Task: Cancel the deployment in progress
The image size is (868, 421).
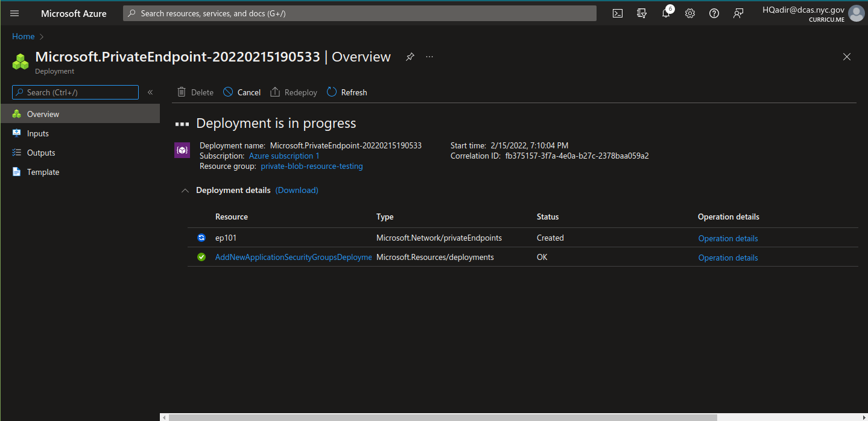Action: 242,92
